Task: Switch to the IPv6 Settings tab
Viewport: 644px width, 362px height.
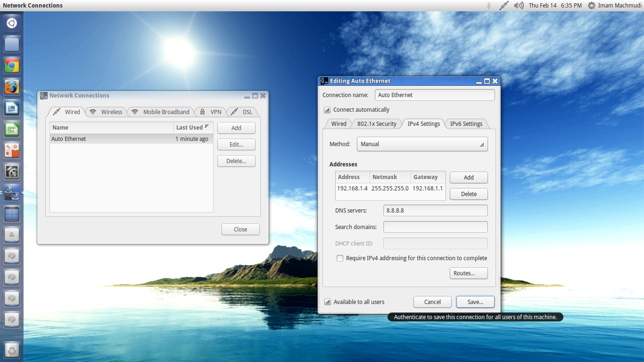Action: [466, 123]
